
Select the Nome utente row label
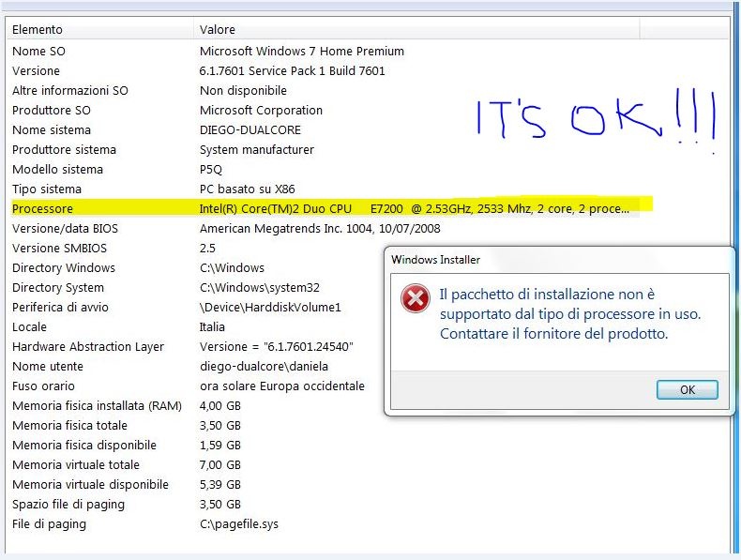coord(48,366)
